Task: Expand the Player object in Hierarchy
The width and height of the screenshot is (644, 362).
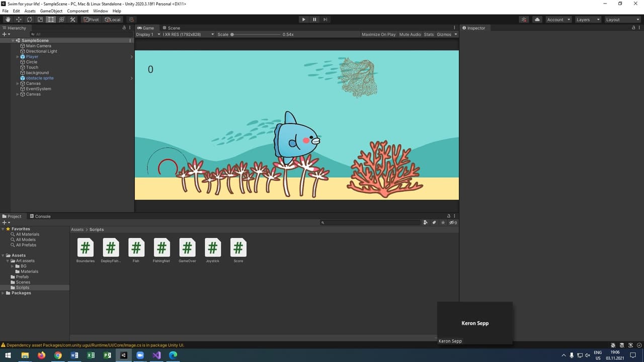Action: tap(18, 57)
